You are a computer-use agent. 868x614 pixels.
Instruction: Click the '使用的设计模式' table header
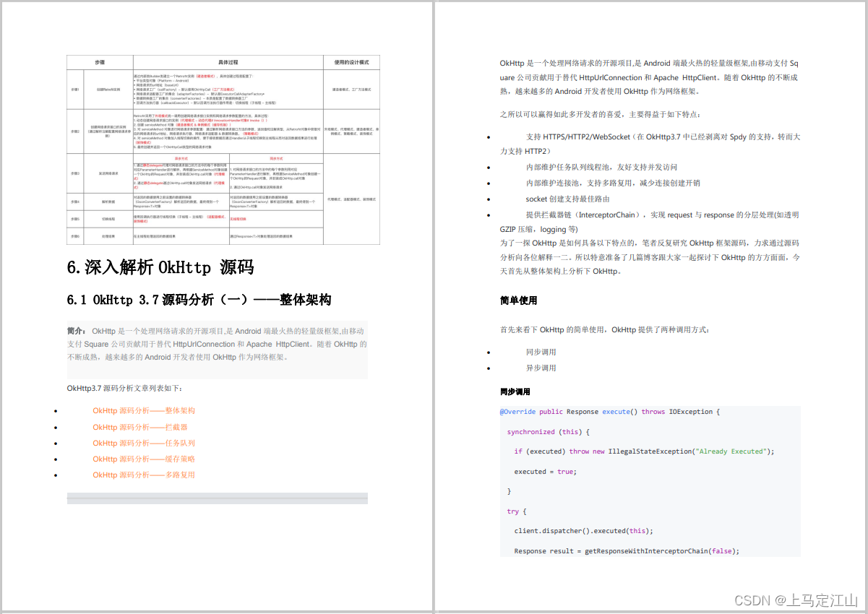click(x=351, y=63)
